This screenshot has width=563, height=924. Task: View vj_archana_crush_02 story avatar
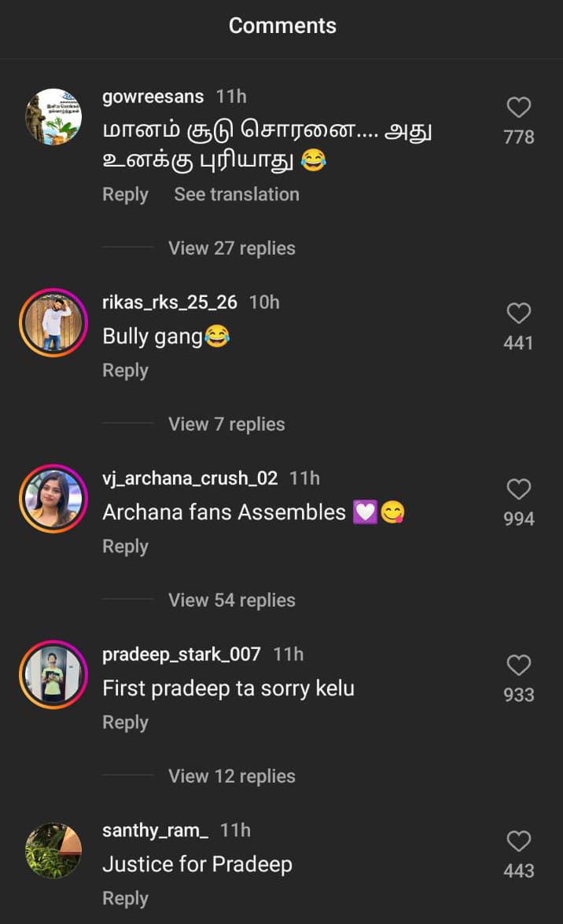pos(53,499)
